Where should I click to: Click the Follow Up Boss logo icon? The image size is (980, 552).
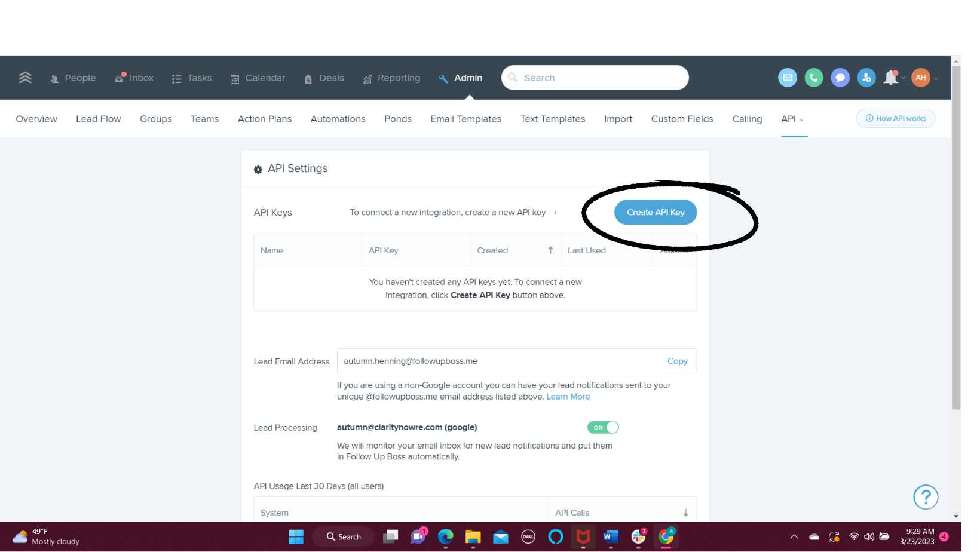pos(25,78)
